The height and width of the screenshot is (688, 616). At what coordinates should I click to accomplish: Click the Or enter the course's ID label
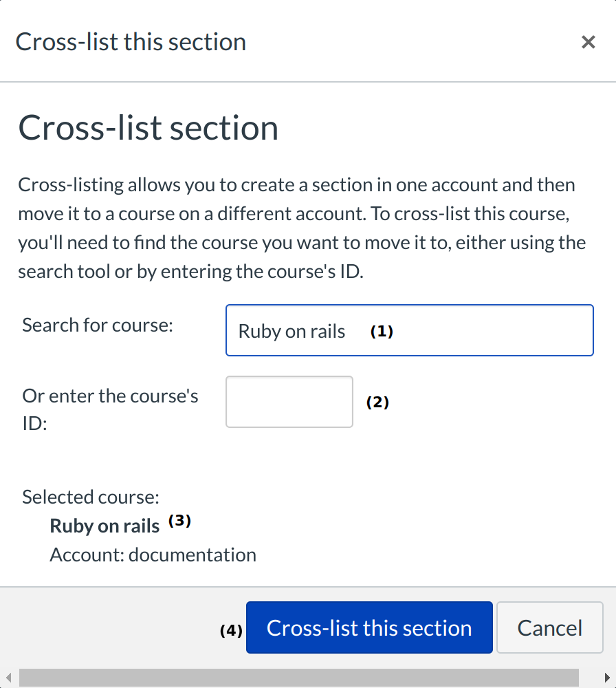click(110, 409)
